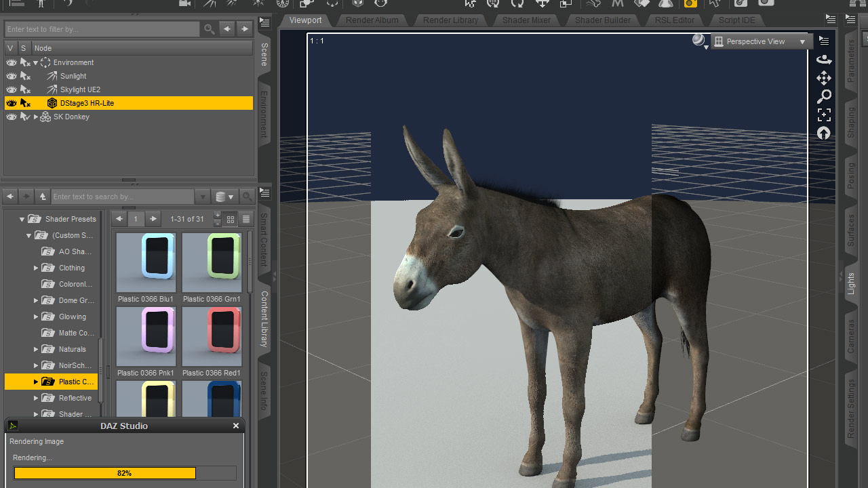The image size is (868, 488).
Task: Click the viewport reset camera arrow icon
Action: click(x=824, y=133)
